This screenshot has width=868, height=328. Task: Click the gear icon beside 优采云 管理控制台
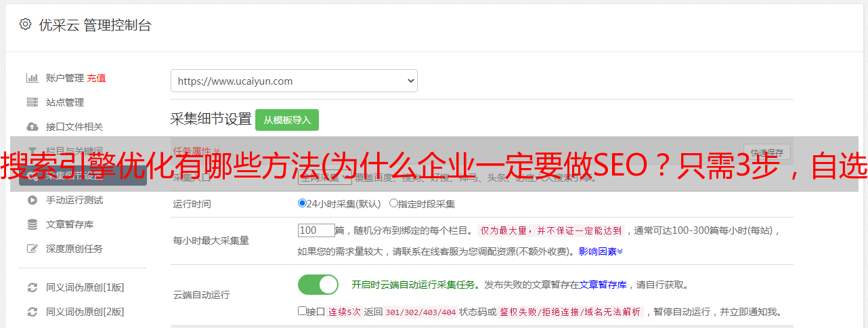pyautogui.click(x=25, y=24)
